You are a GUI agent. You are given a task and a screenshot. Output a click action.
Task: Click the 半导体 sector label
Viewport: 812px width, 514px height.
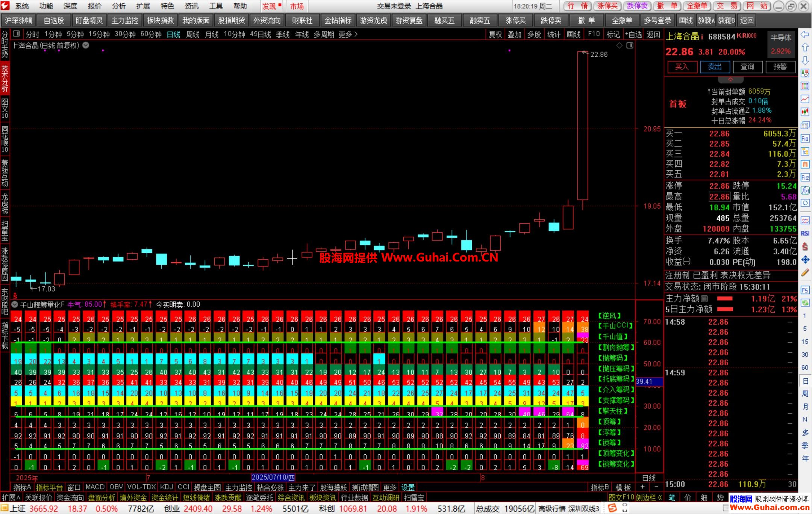781,38
